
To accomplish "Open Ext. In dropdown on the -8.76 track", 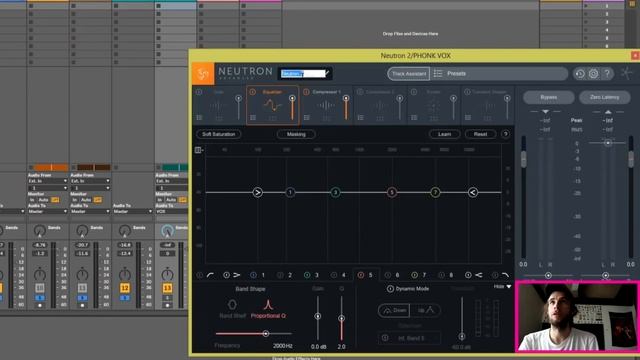I will pos(48,181).
